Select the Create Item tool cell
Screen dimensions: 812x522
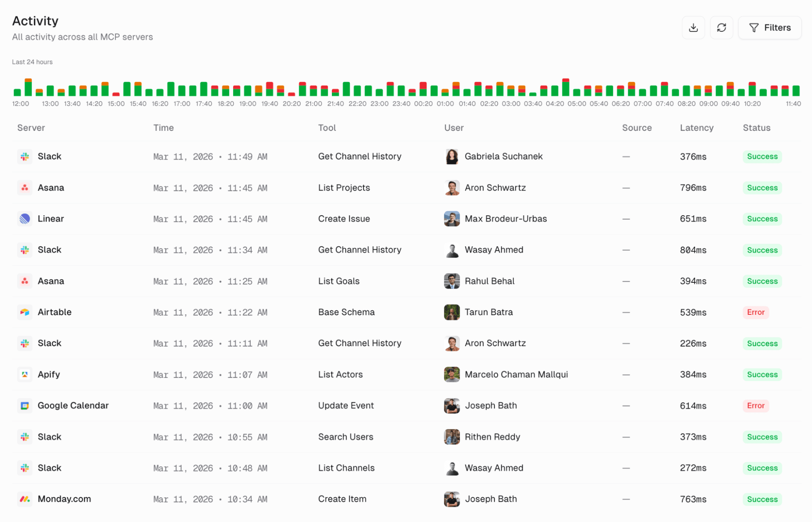pos(342,499)
